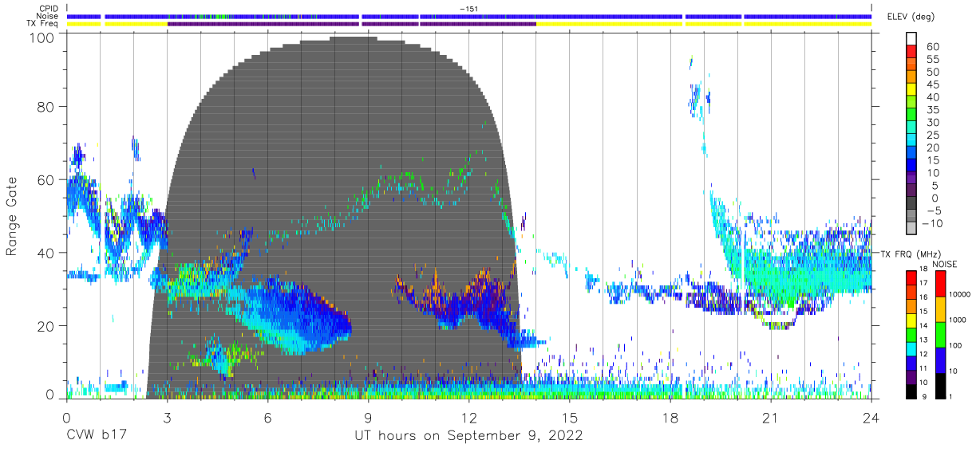
Task: Click the x-axis hour label '12'
Action: pos(468,417)
